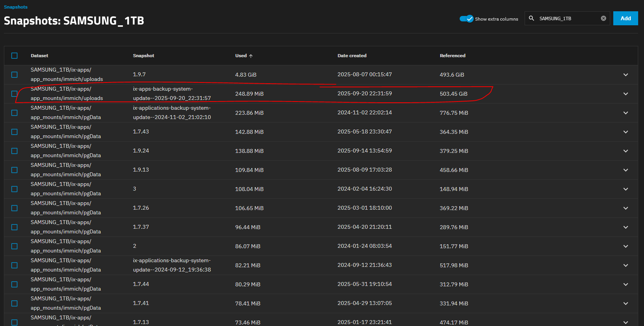Click the 364.35 MiB referenced value
The image size is (644, 326).
coord(454,132)
